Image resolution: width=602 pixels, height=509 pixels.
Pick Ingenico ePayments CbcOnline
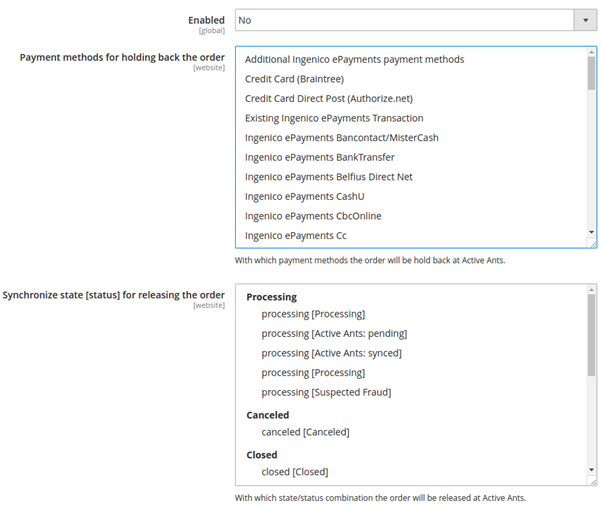313,216
